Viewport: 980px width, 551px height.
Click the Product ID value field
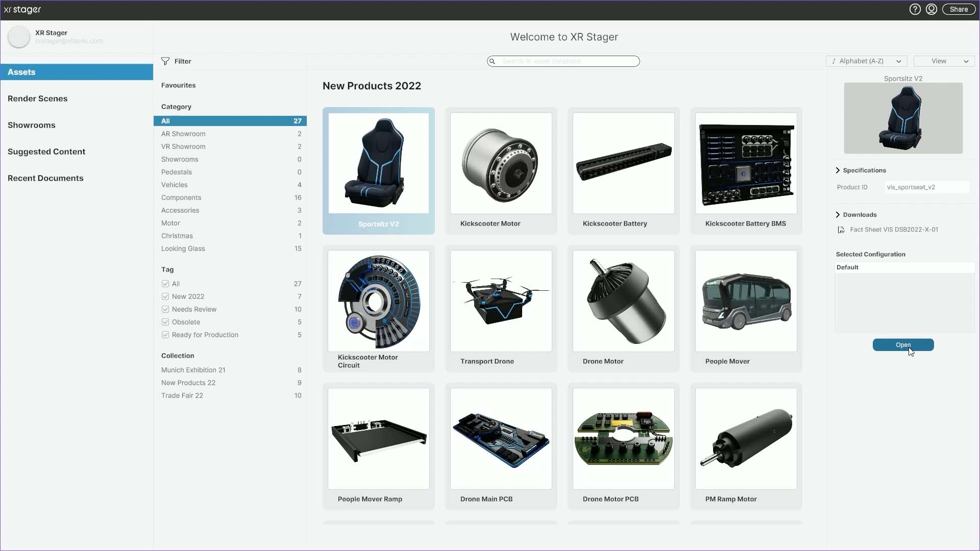[927, 187]
